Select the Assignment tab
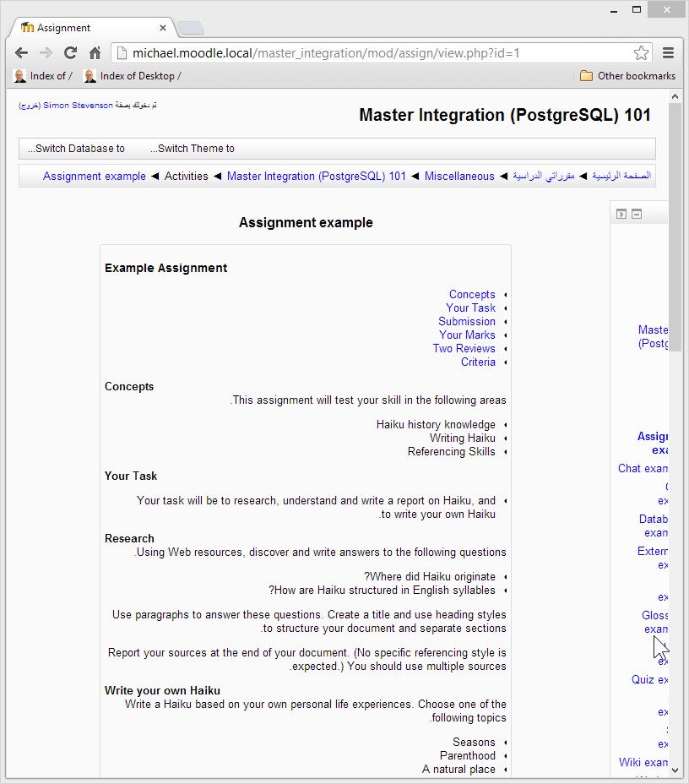The image size is (689, 784). click(92, 28)
